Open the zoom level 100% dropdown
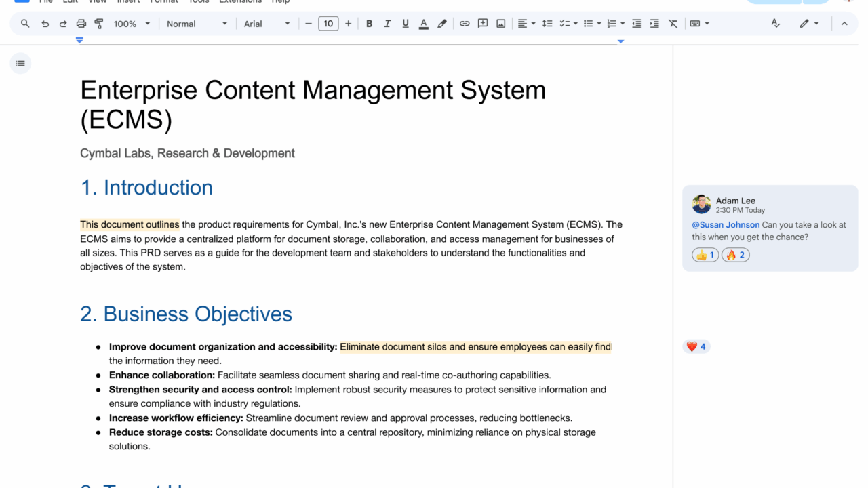This screenshot has width=868, height=488. point(133,24)
